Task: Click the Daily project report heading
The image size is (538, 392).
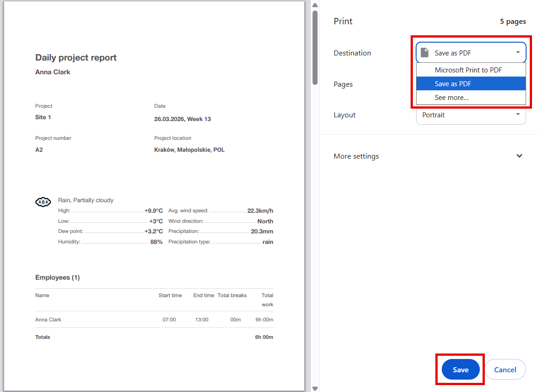Action: pos(76,58)
